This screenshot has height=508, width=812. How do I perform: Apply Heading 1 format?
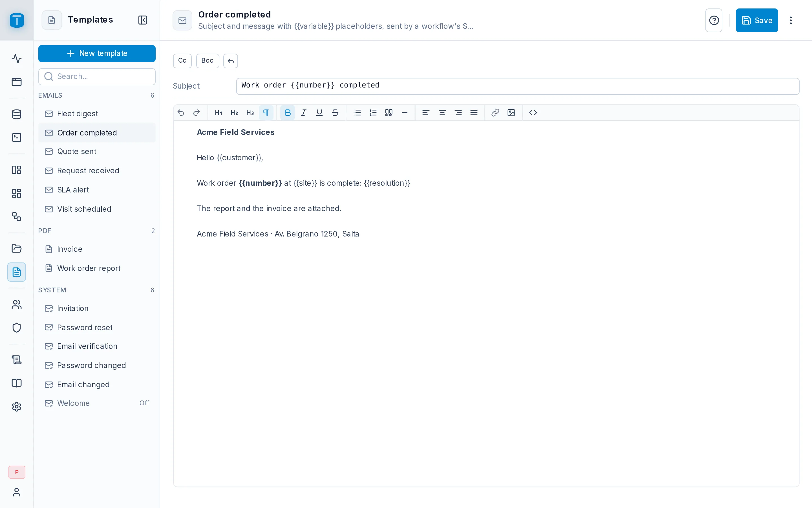tap(219, 113)
